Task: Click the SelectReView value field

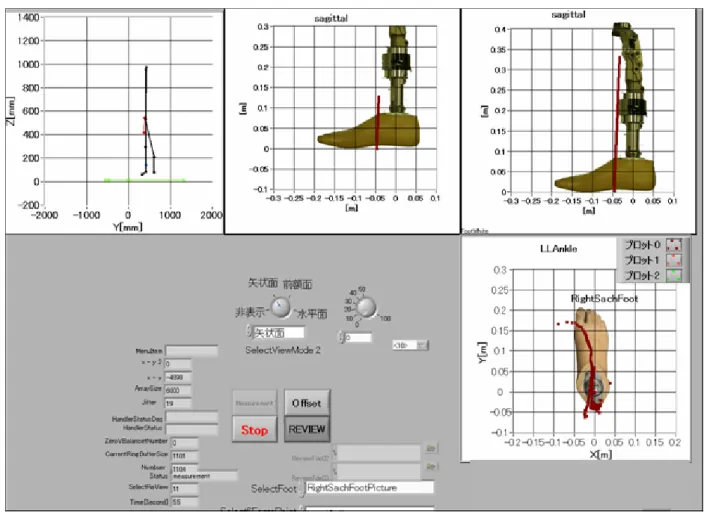Action: pyautogui.click(x=185, y=489)
